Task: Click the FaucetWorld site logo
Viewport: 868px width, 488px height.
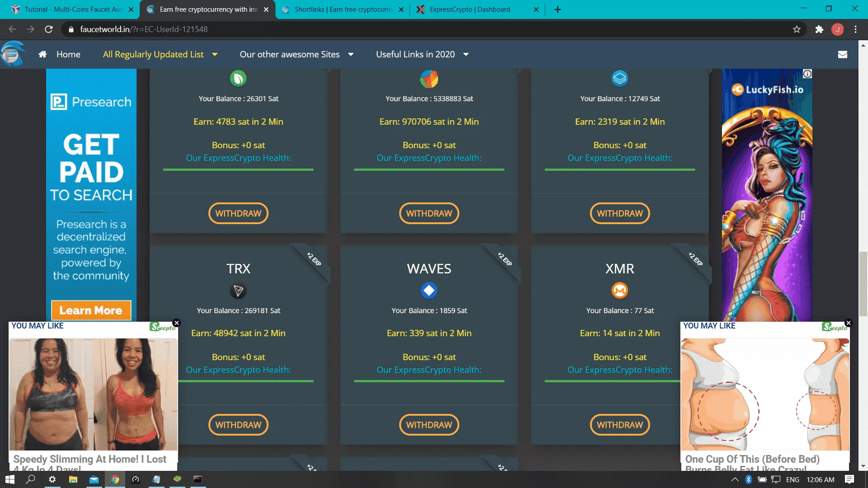Action: (x=13, y=54)
